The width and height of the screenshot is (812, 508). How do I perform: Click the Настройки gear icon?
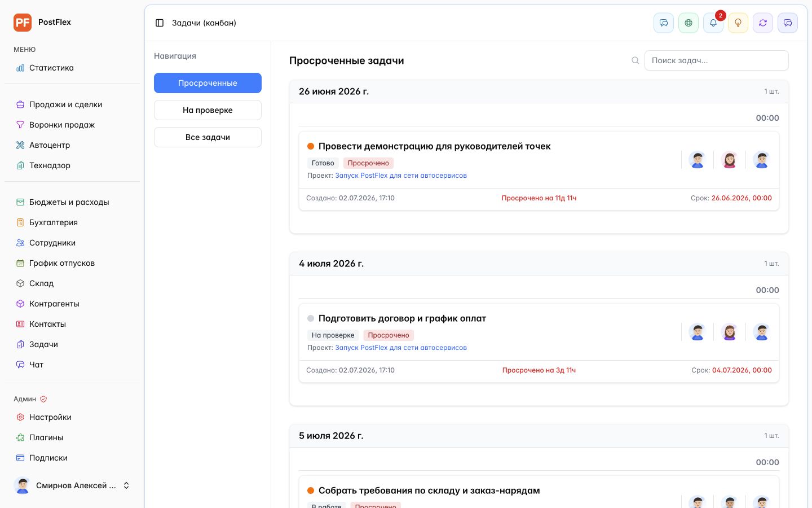click(x=20, y=417)
